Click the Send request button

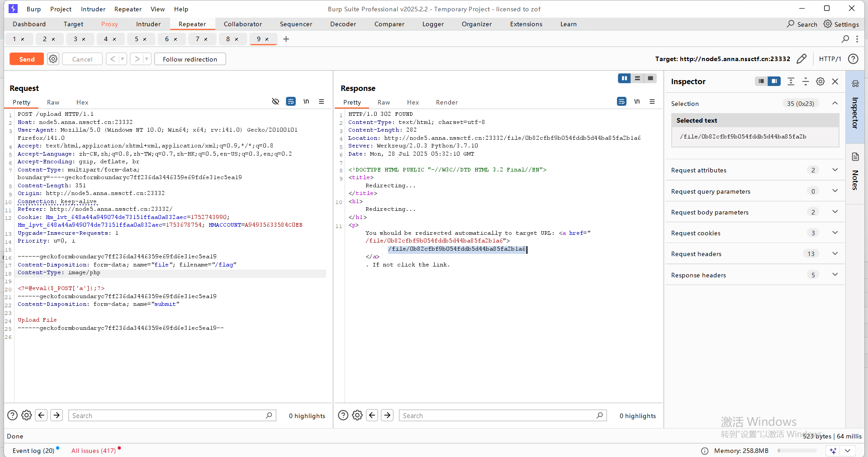(x=27, y=59)
